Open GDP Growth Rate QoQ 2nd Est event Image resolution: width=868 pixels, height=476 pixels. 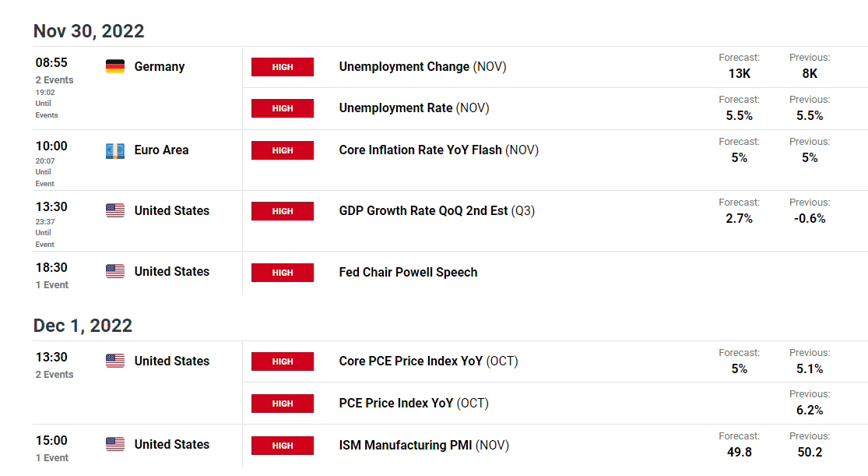tap(437, 211)
